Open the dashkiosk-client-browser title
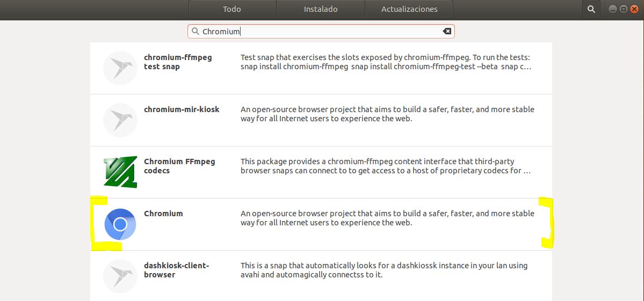644x301 pixels. [x=177, y=270]
